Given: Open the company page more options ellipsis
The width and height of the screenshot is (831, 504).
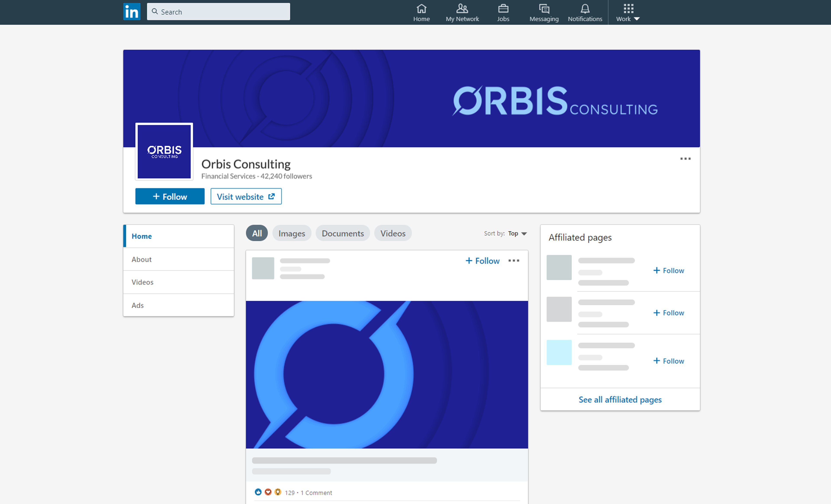Looking at the screenshot, I should (685, 159).
